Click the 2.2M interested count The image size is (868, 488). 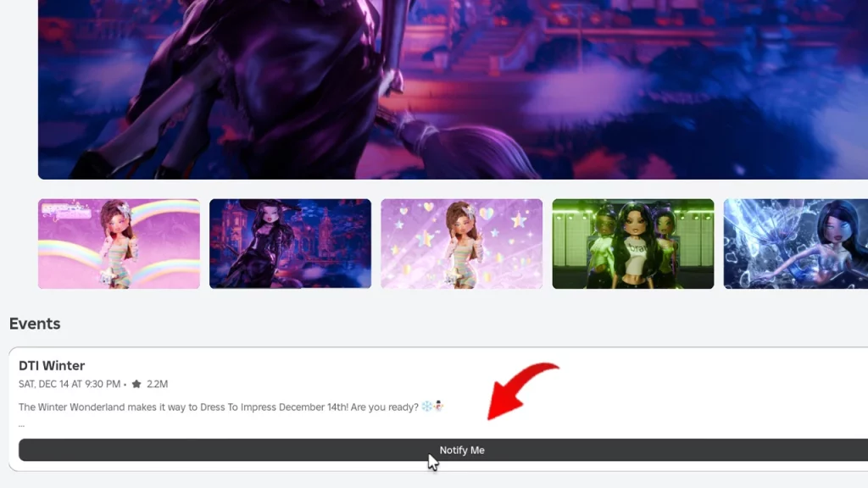point(157,384)
